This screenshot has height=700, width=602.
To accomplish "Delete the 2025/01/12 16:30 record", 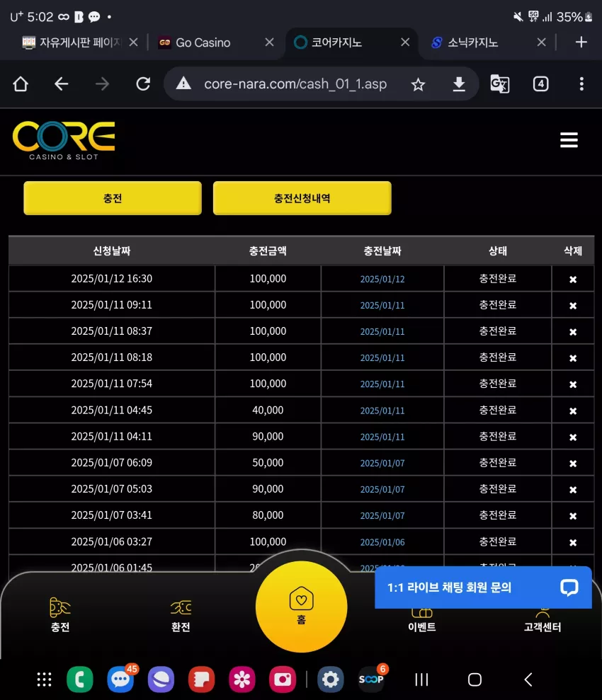I will click(573, 280).
